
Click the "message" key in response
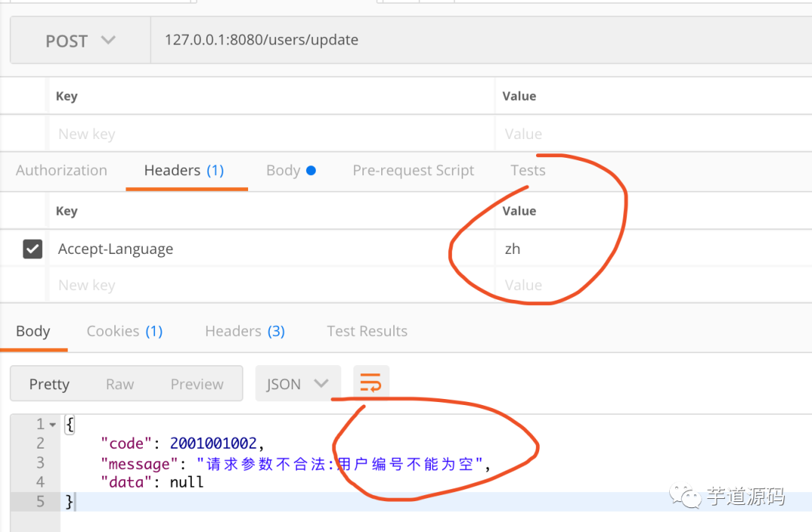click(139, 464)
